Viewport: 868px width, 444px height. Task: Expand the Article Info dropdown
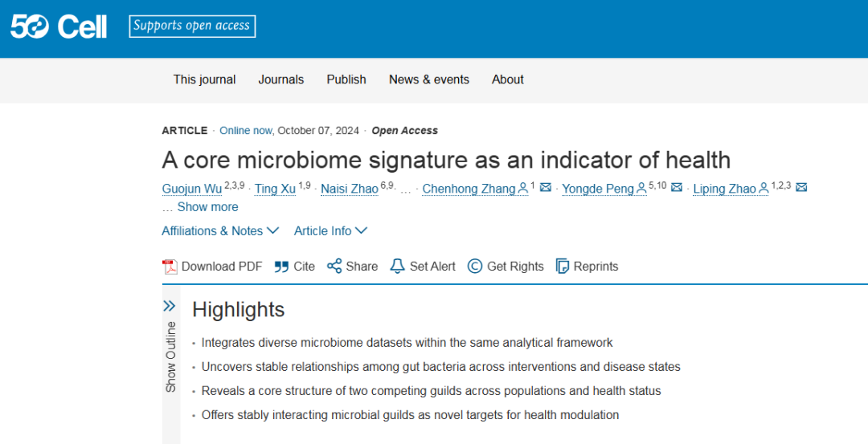click(x=330, y=230)
